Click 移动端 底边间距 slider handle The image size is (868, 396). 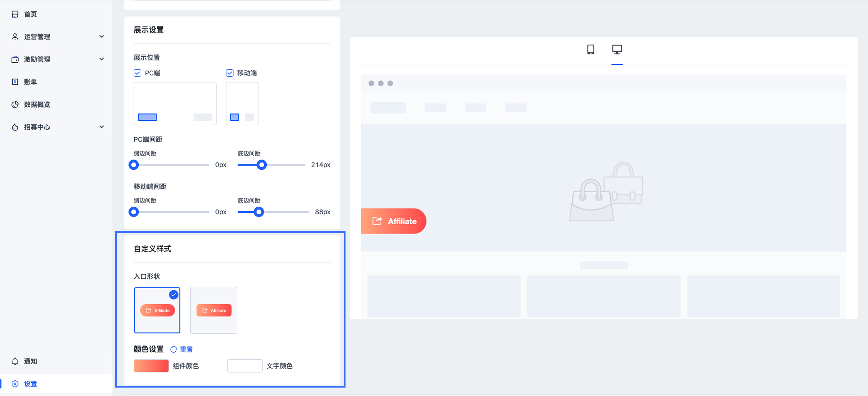(259, 212)
